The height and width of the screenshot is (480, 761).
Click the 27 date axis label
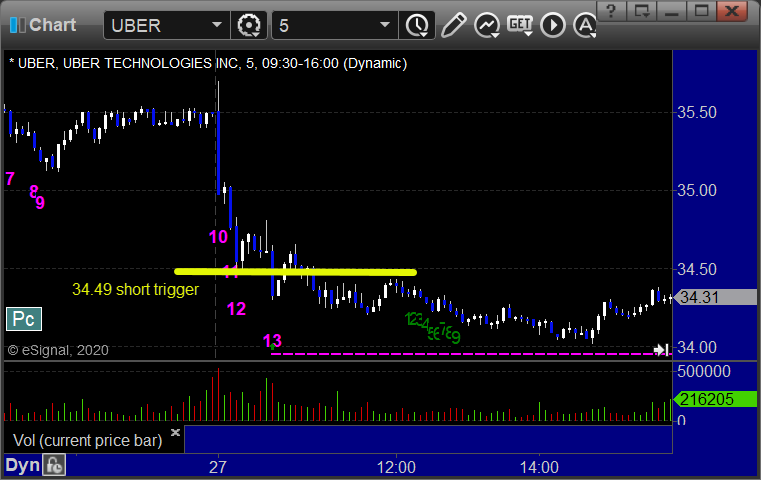tap(217, 467)
